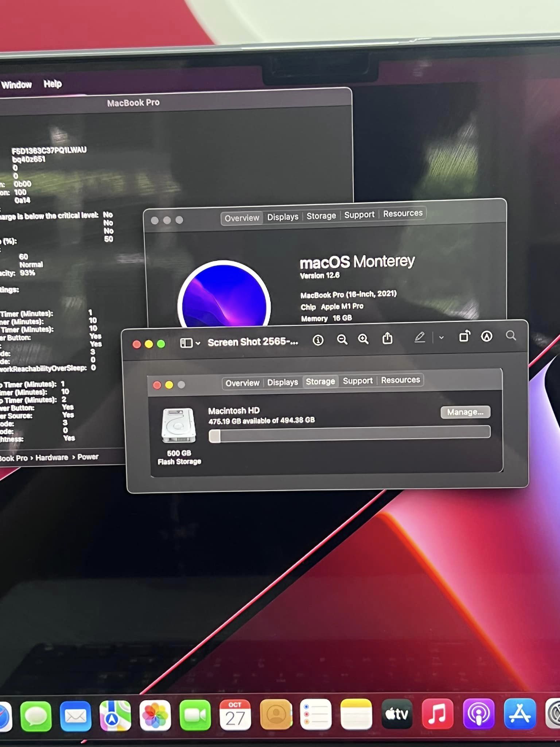The image size is (560, 747).
Task: Expand the sidebar view options chevron
Action: tap(198, 343)
